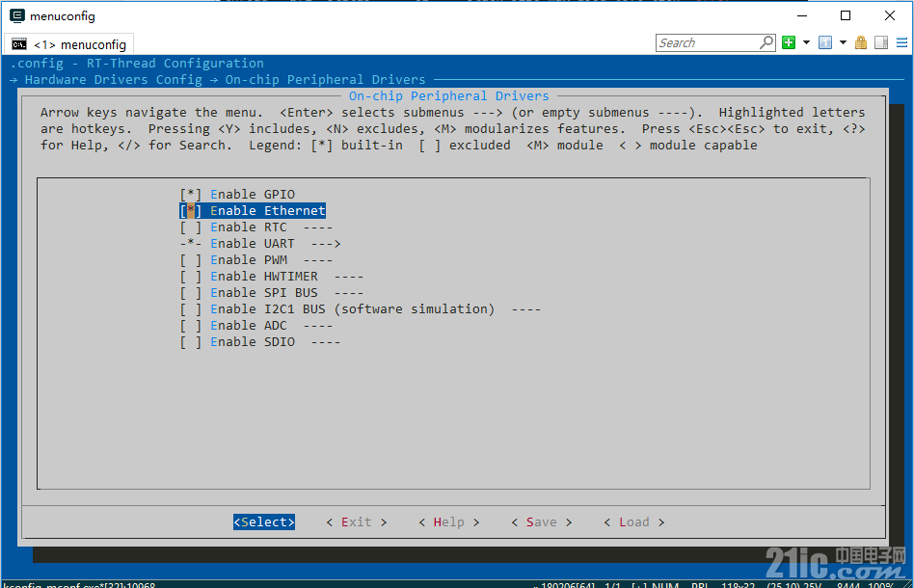The height and width of the screenshot is (588, 914).
Task: Toggle the Enable HWTIMER checkbox
Action: [x=191, y=277]
